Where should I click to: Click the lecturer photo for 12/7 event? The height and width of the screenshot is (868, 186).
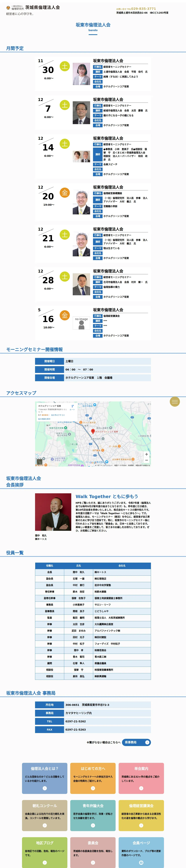coord(81,113)
